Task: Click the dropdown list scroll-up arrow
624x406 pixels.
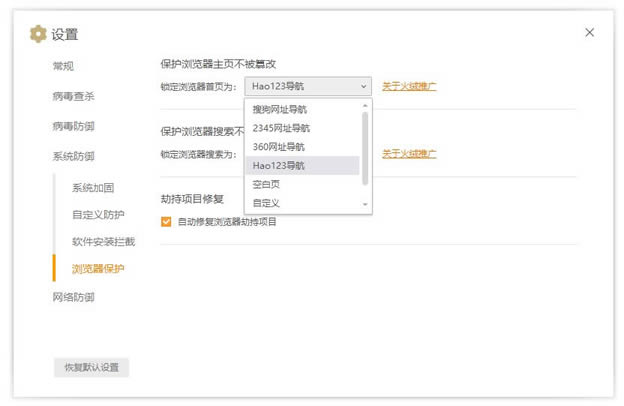Action: coord(365,105)
